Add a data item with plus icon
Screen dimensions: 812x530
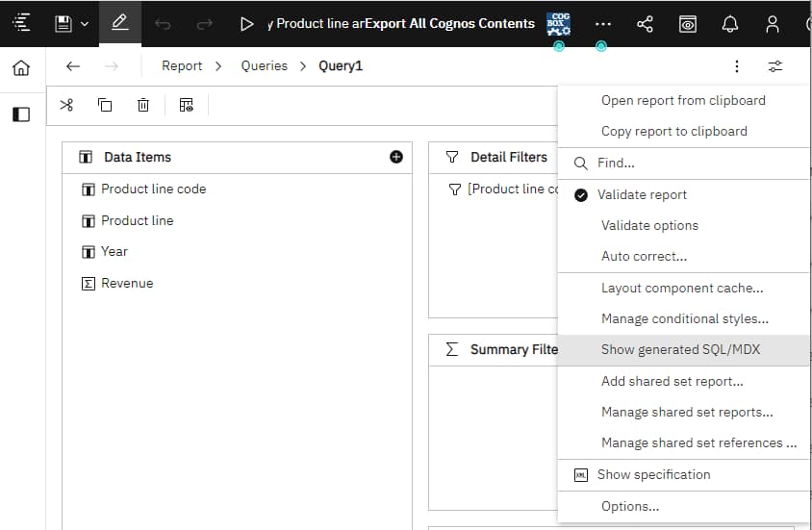(396, 157)
